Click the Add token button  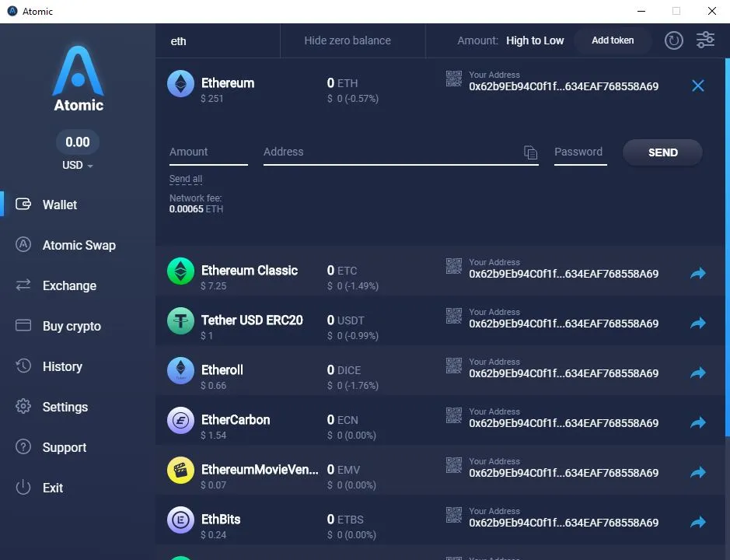(612, 40)
